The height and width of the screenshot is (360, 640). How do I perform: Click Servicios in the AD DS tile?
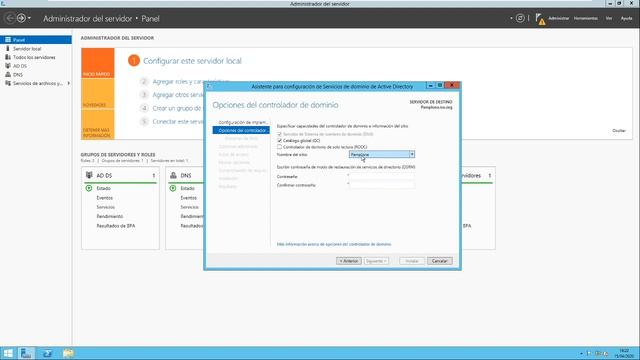point(105,207)
